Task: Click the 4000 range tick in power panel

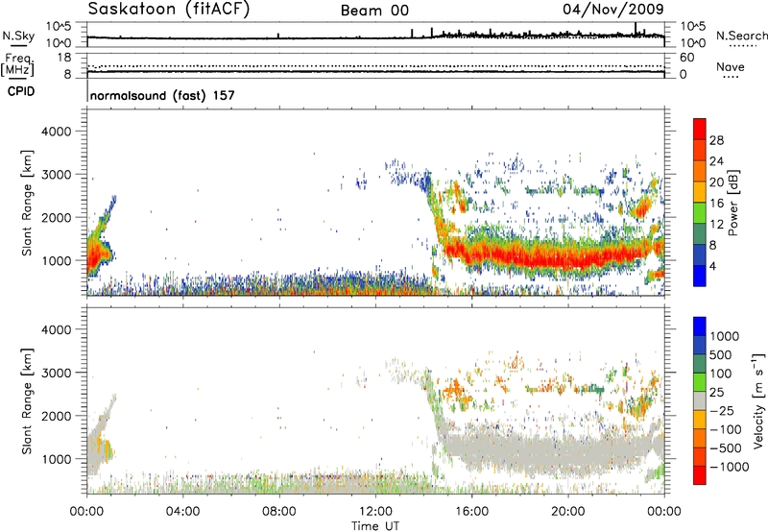Action: pos(57,132)
